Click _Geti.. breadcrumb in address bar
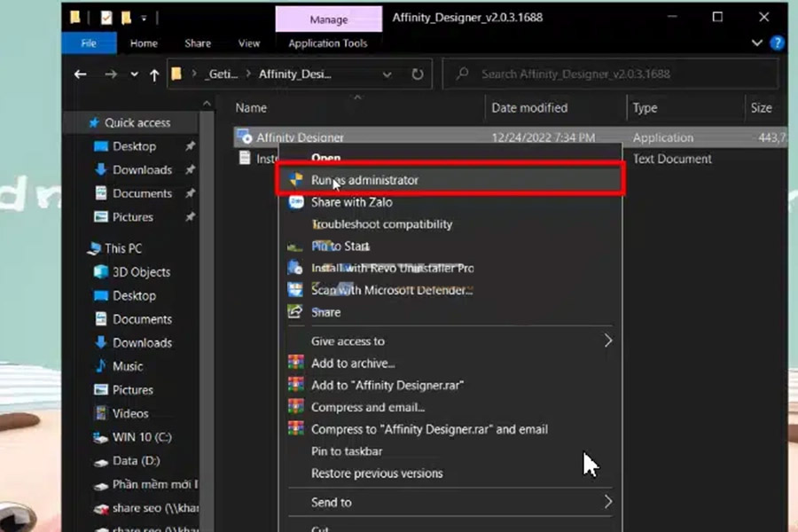Screen dimensions: 798x532 coord(222,74)
